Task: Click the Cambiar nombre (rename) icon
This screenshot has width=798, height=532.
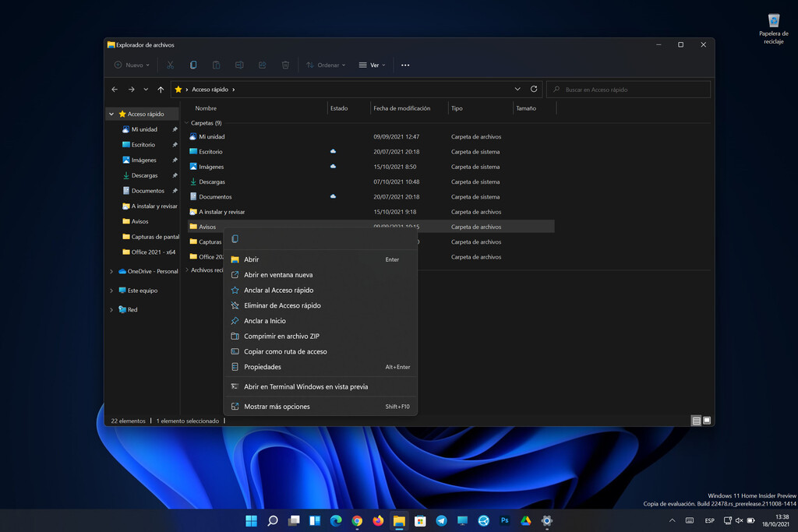Action: [238, 65]
